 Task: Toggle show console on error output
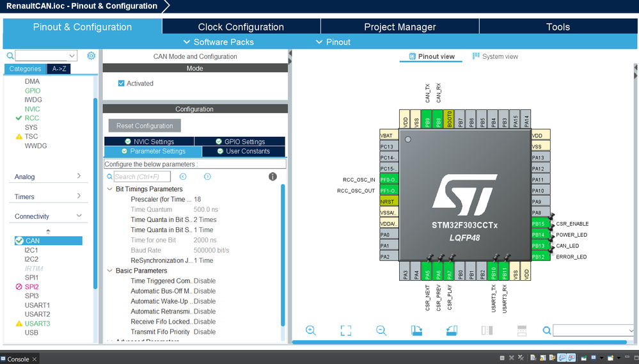click(571, 358)
